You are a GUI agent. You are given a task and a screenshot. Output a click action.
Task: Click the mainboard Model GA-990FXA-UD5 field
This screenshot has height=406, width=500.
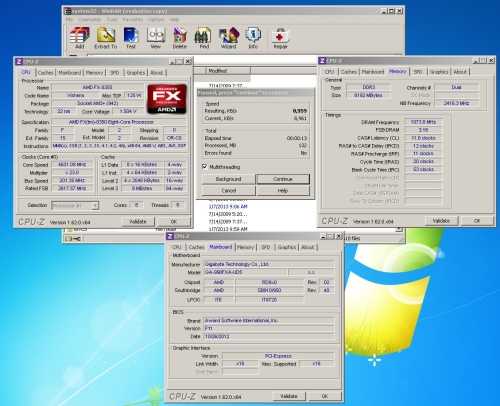tap(245, 272)
